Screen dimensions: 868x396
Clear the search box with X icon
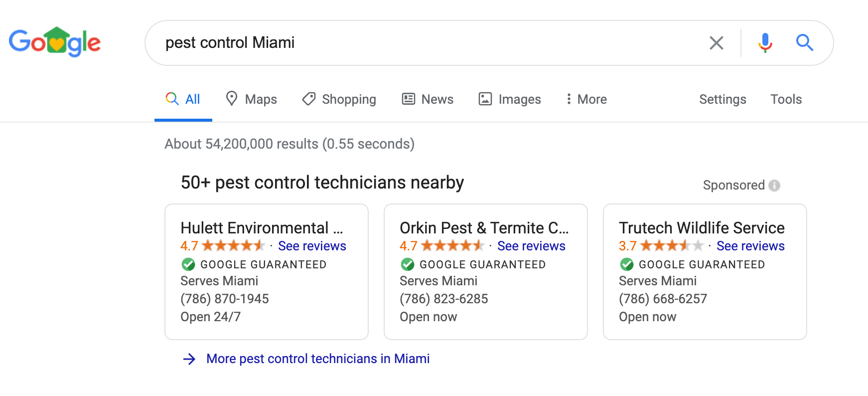716,43
